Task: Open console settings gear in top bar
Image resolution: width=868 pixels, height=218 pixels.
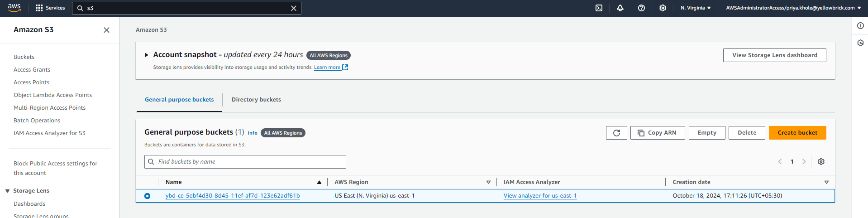Action: point(663,8)
